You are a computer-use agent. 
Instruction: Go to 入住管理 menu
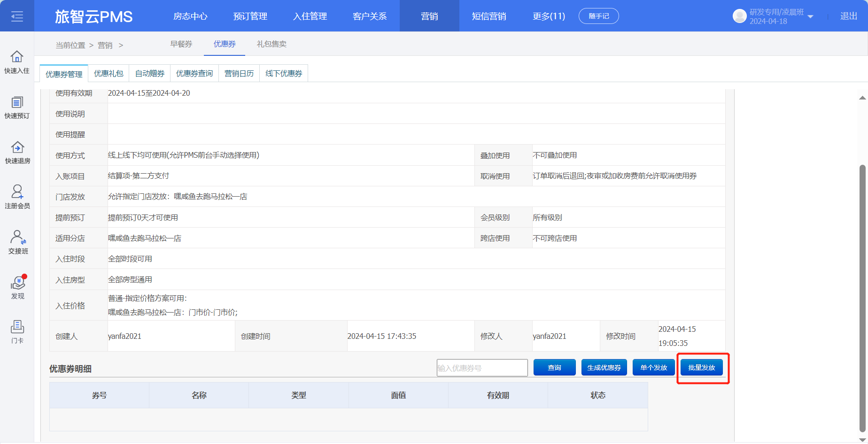point(310,16)
